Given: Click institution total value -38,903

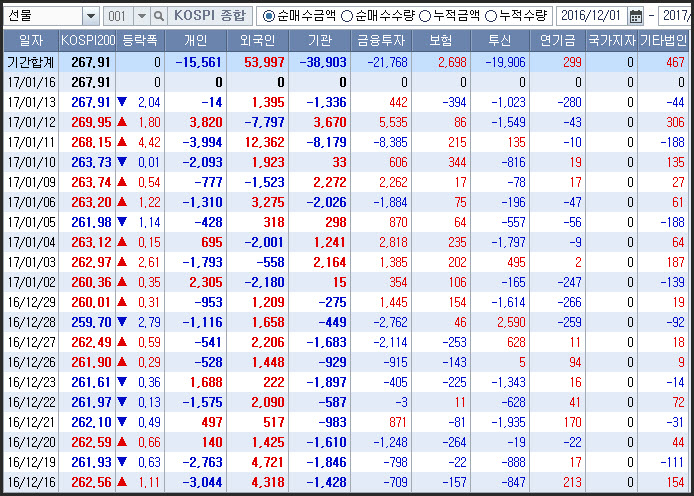Looking at the screenshot, I should (323, 62).
